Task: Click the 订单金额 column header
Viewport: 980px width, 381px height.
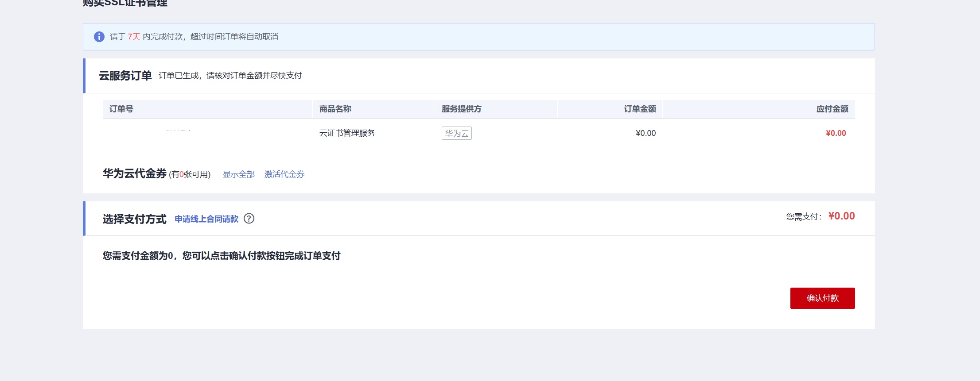Action: (x=640, y=109)
